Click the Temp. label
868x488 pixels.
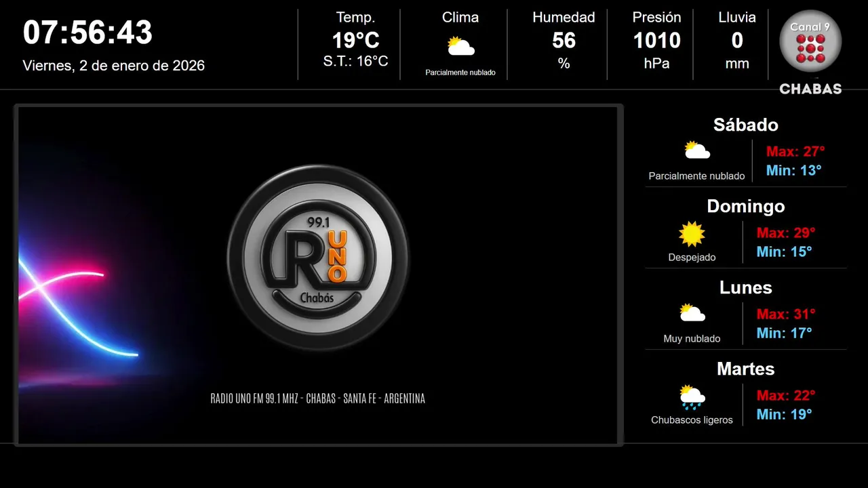click(x=355, y=18)
